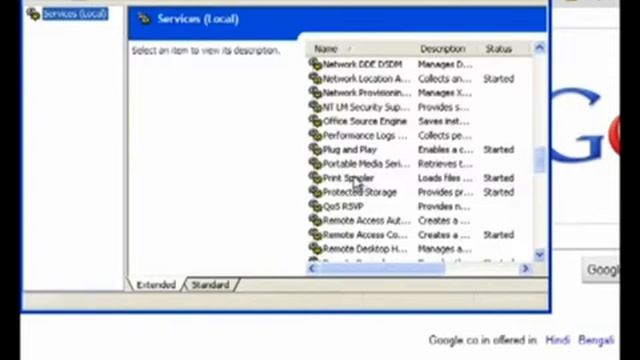Image resolution: width=640 pixels, height=360 pixels.
Task: Select the Protected Storage service name
Action: [360, 192]
